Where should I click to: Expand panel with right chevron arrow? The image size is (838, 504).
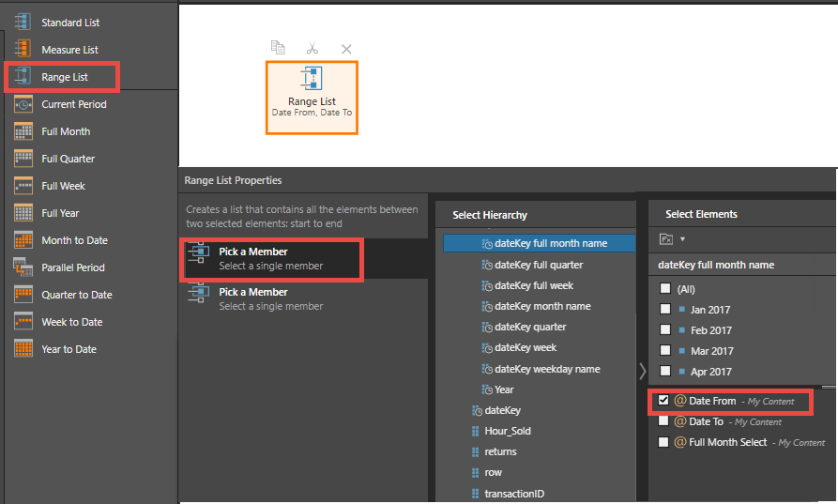pyautogui.click(x=643, y=371)
